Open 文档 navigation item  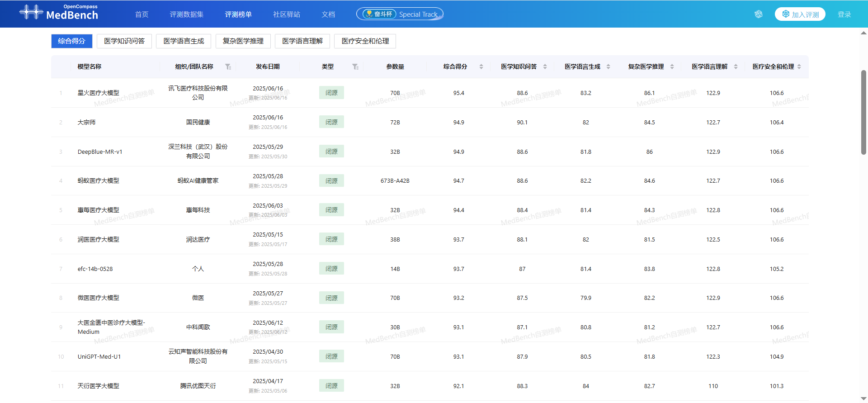pyautogui.click(x=328, y=14)
